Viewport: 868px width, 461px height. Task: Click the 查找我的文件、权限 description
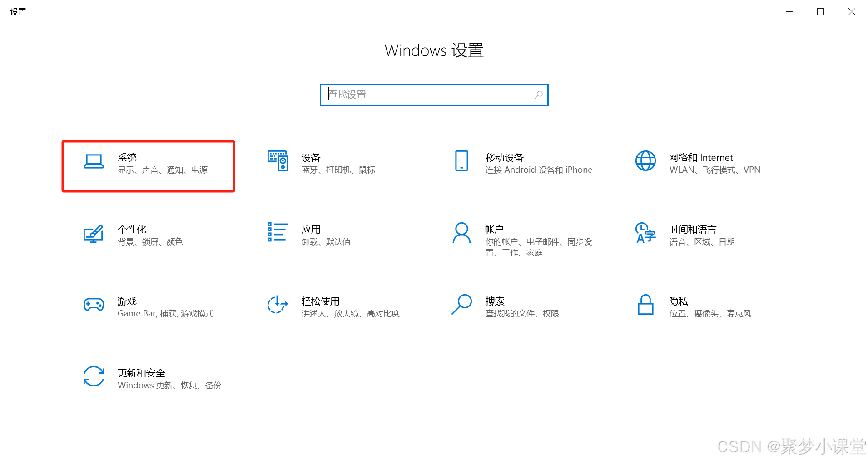pyautogui.click(x=522, y=314)
